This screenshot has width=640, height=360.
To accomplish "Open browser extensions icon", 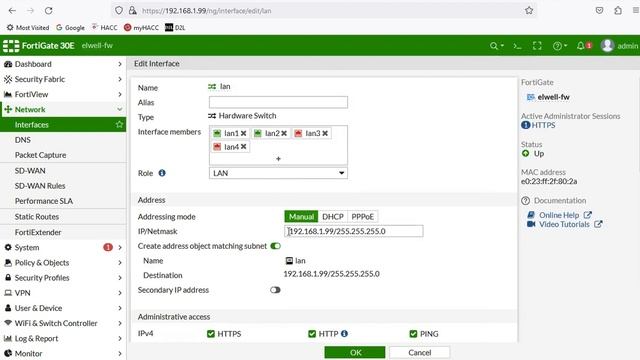I will click(x=618, y=11).
